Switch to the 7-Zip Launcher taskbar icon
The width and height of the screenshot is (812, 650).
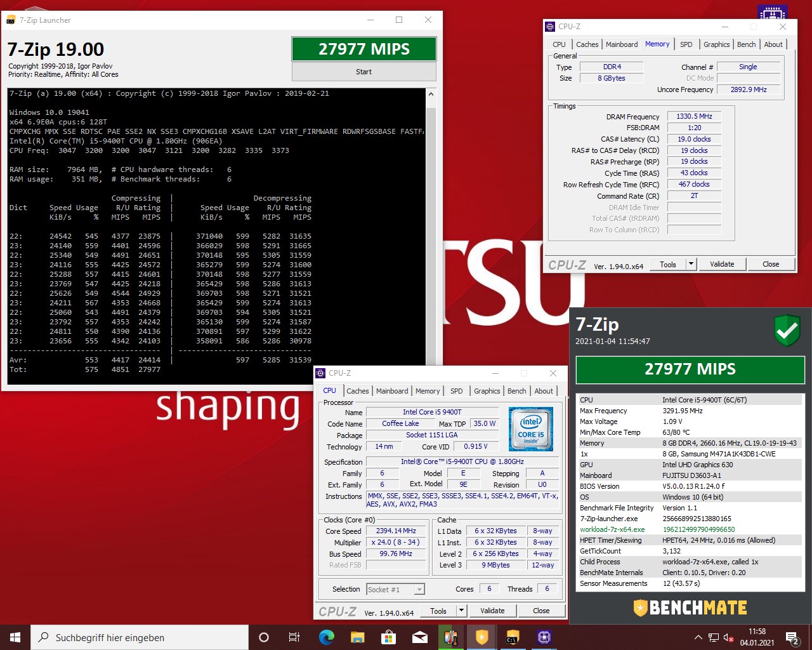pos(513,637)
